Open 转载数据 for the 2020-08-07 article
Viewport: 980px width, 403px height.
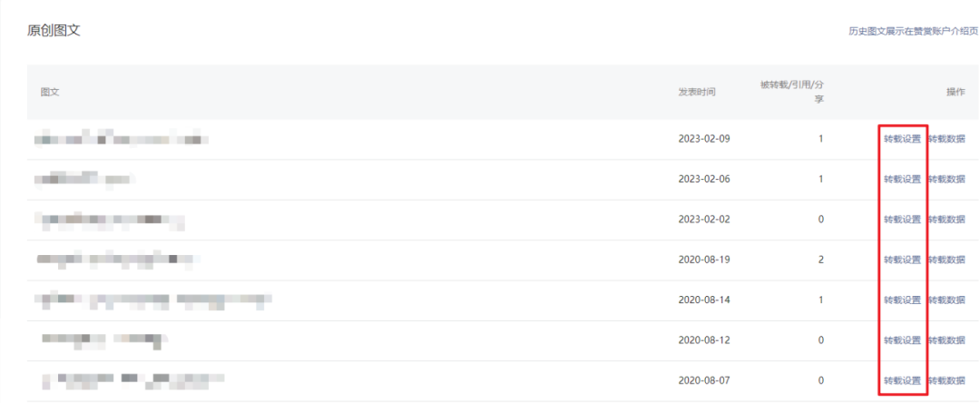946,380
